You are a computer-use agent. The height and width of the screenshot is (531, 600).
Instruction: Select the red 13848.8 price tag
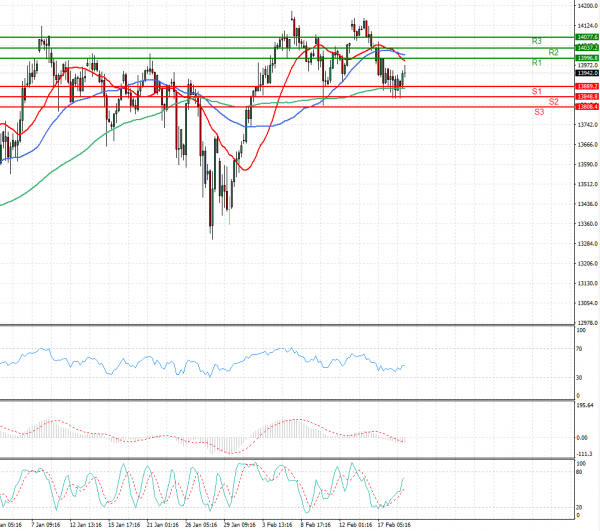(587, 96)
